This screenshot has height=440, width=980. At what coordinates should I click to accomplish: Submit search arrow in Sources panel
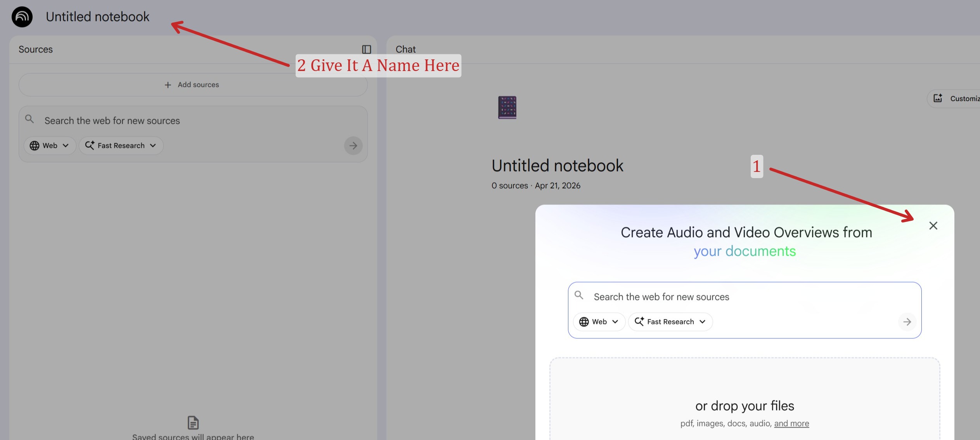coord(353,146)
